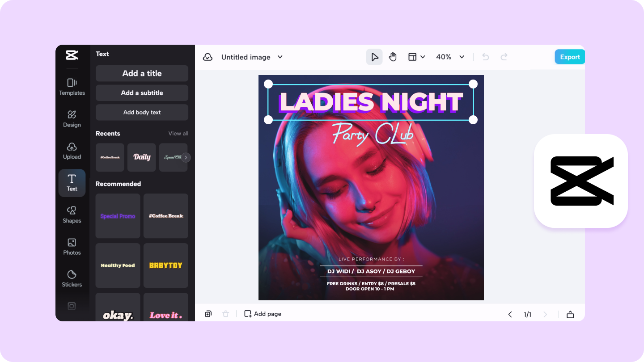
Task: Select the DJ WIDI / DJ ASOY / DJ GEBOY line
Action: [x=371, y=271]
